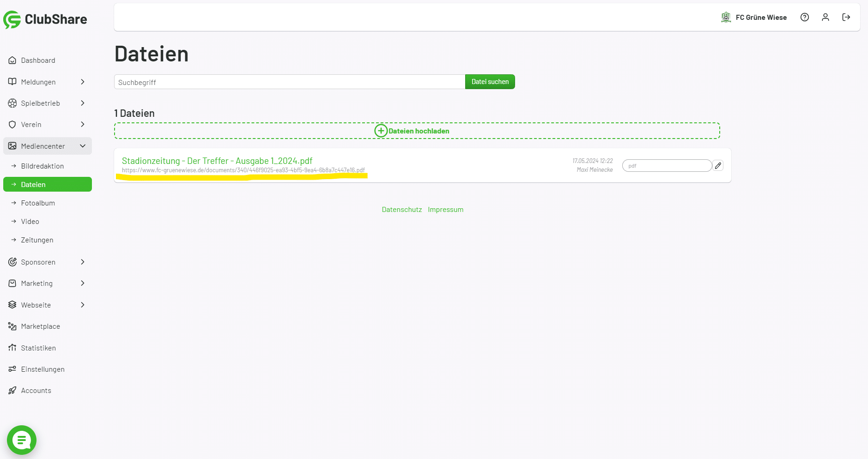The width and height of the screenshot is (868, 459).
Task: Click uploader name Maxi Meinecke
Action: coord(595,170)
